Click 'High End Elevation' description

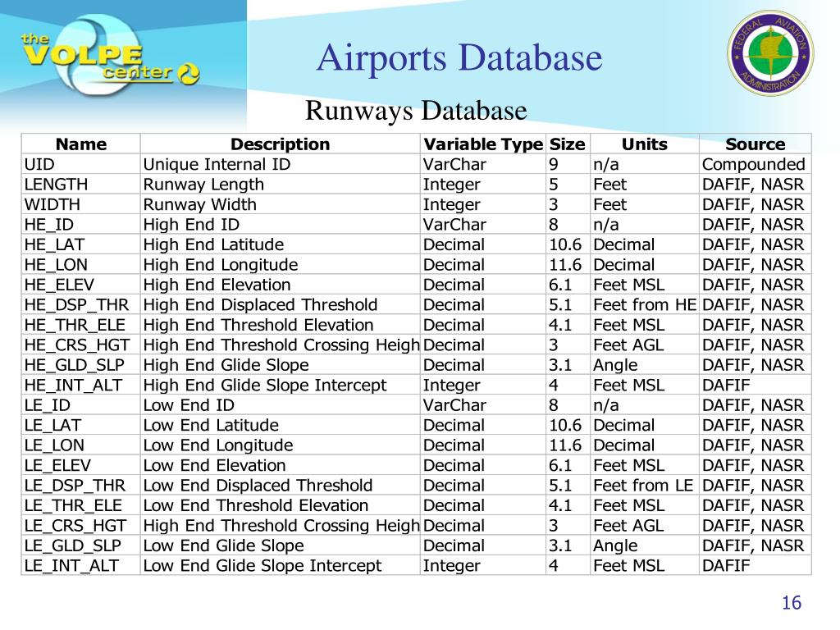point(281,285)
